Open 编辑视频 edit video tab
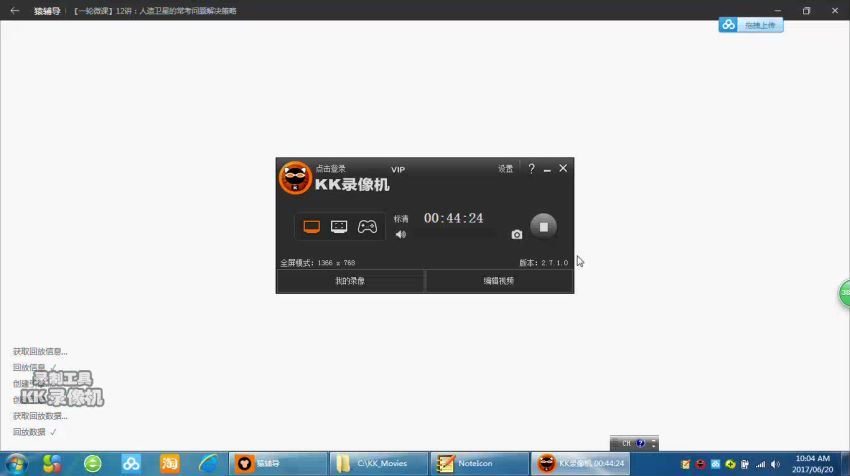The width and height of the screenshot is (850, 476). (499, 281)
